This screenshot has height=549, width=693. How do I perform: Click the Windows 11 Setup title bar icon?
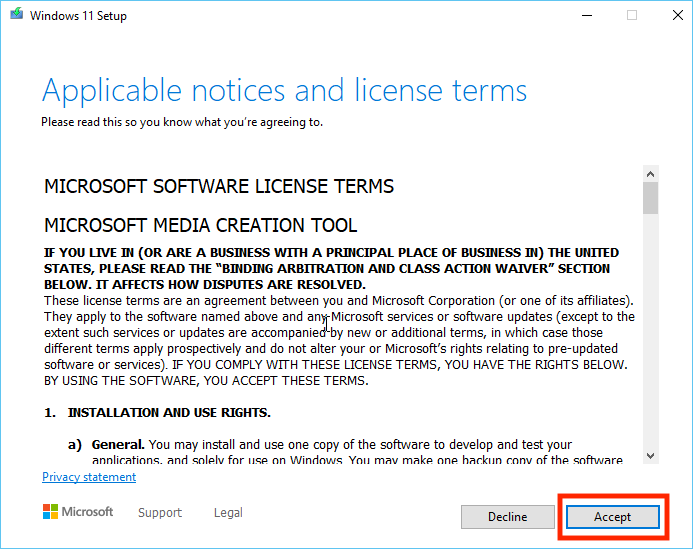click(17, 14)
